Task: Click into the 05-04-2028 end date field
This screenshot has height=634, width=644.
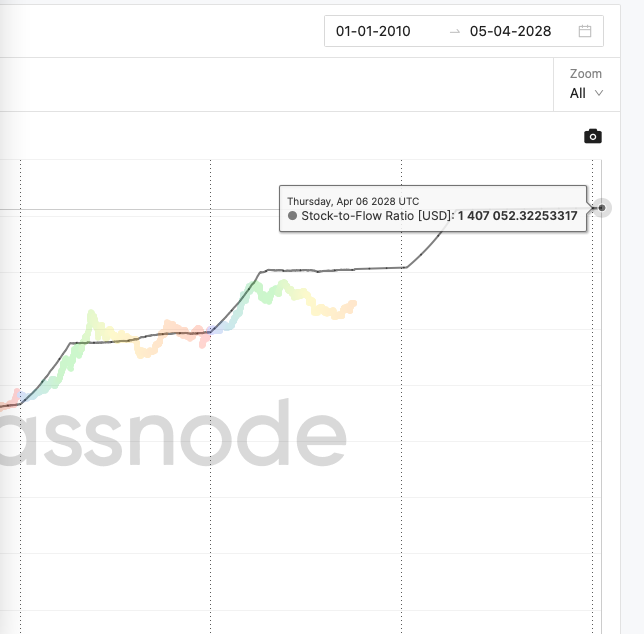Action: click(510, 31)
